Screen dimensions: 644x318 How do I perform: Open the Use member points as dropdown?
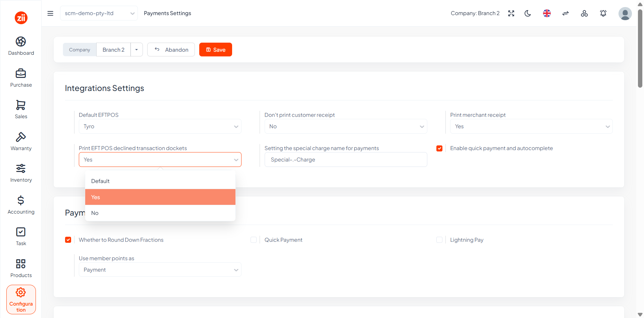tap(160, 270)
